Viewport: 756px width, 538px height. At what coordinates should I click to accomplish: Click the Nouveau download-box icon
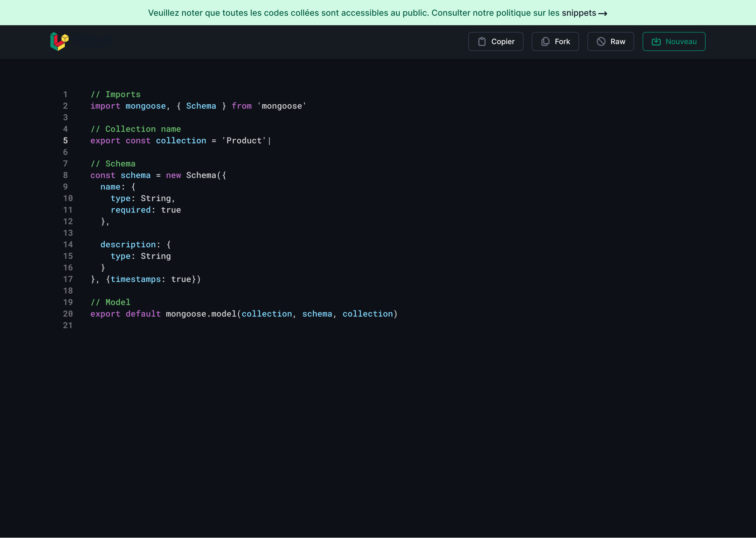point(656,42)
